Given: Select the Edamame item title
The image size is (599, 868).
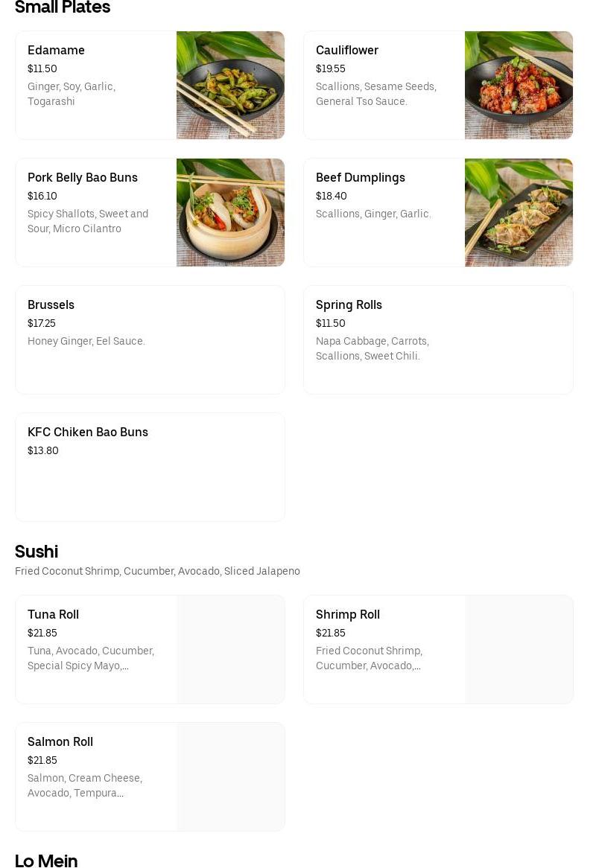Looking at the screenshot, I should tap(56, 50).
